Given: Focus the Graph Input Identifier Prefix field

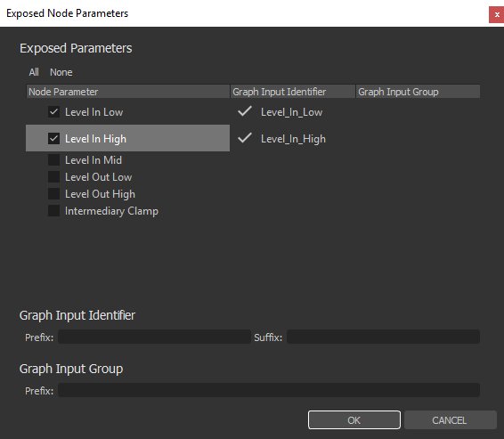Looking at the screenshot, I should tap(154, 337).
